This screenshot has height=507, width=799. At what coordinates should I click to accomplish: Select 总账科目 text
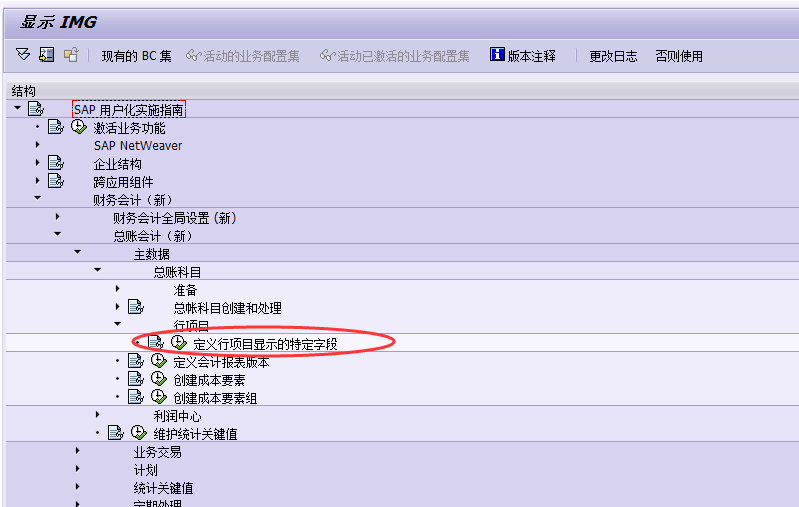pos(177,272)
